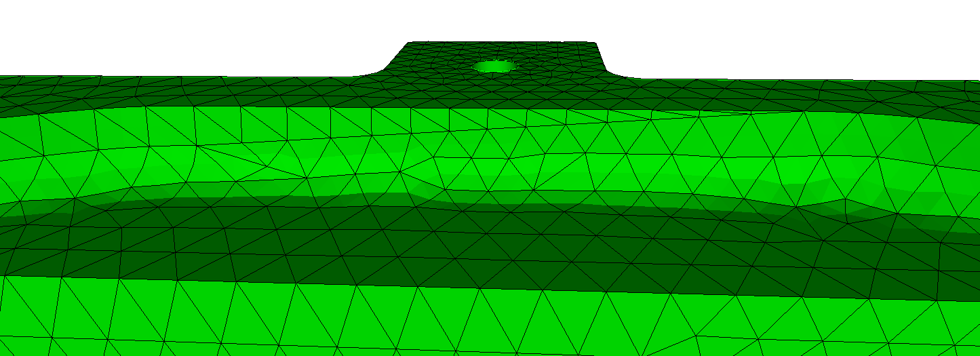Viewport: 980px width, 356px height.
Task: Pick the top-left corner of the raised tab
Action: coord(408,44)
